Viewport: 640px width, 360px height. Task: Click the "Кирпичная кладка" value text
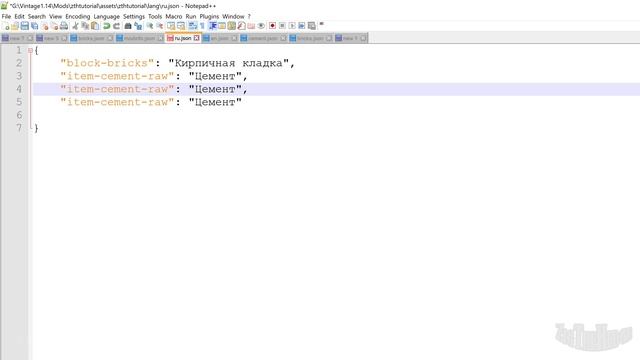[x=229, y=63]
